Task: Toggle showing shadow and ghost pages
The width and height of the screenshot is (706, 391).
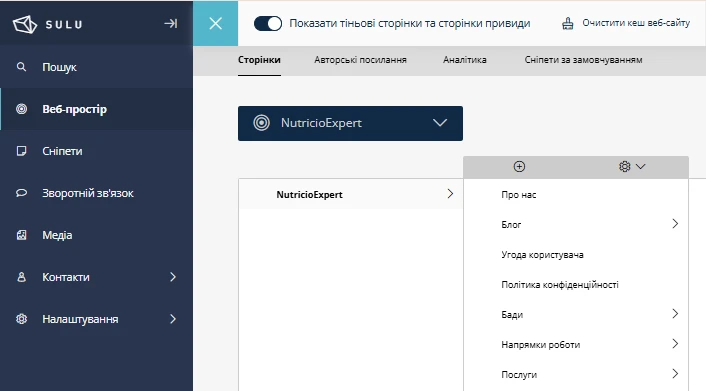Action: point(268,23)
